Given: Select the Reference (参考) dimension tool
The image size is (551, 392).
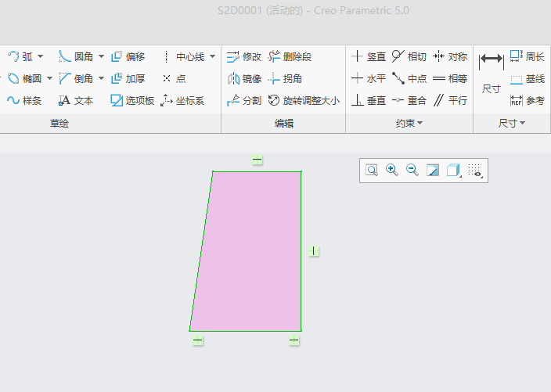Looking at the screenshot, I should [x=527, y=101].
